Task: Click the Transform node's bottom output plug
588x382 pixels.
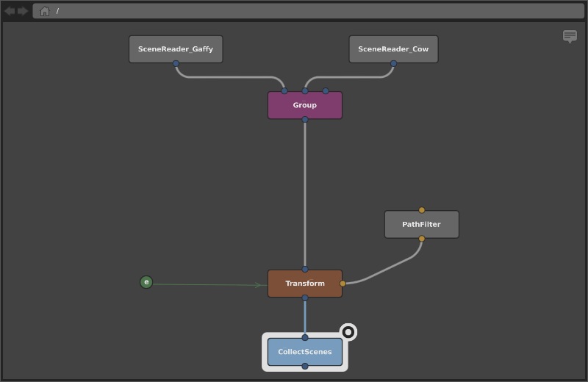Action: (305, 298)
